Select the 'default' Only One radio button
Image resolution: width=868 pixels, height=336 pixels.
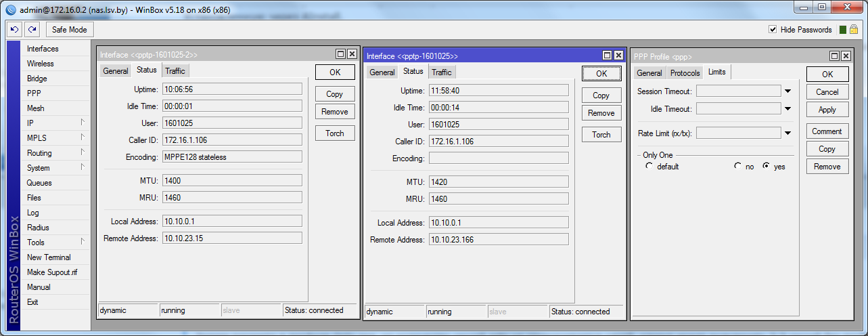tap(649, 166)
